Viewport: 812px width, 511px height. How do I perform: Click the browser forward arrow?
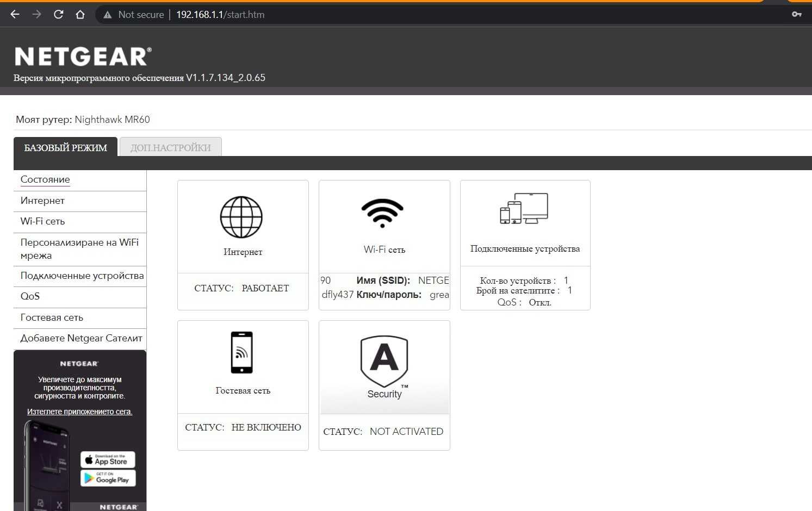(36, 15)
